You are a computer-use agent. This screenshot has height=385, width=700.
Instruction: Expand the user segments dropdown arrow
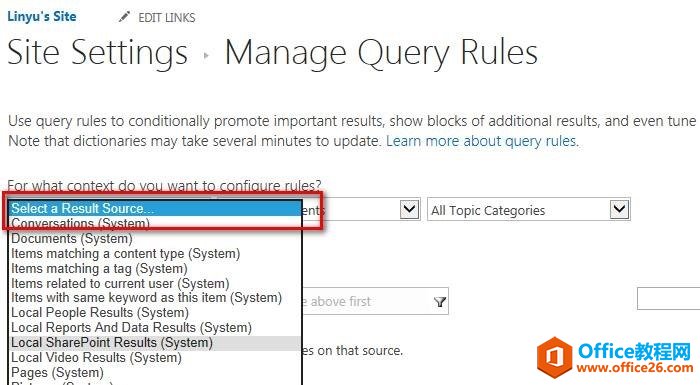click(x=409, y=209)
